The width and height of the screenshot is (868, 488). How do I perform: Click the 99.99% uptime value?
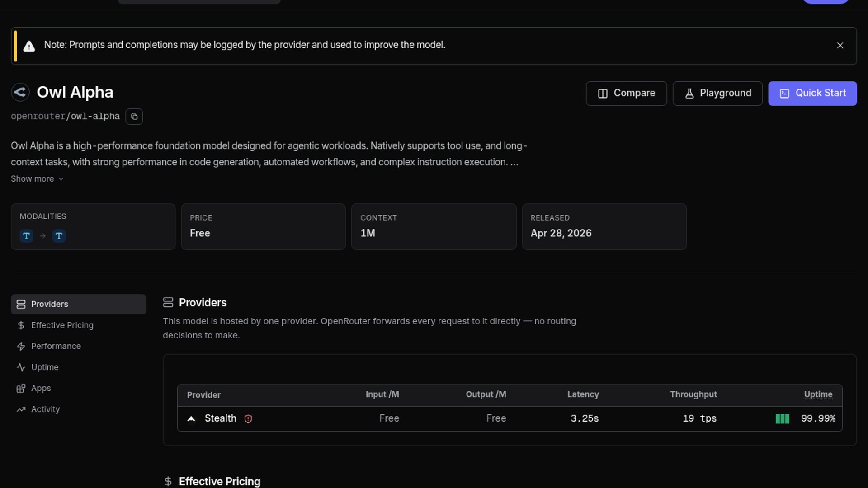818,418
